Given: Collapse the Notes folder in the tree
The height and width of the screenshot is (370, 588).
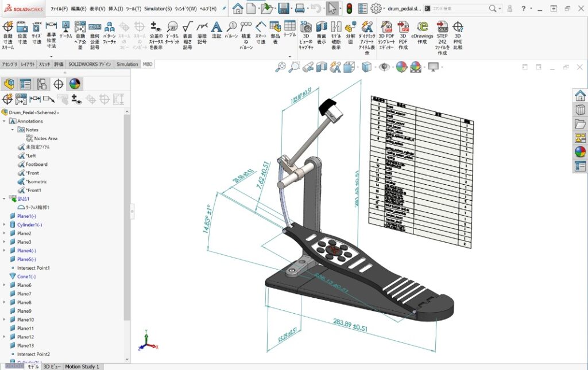Looking at the screenshot, I should click(x=13, y=130).
